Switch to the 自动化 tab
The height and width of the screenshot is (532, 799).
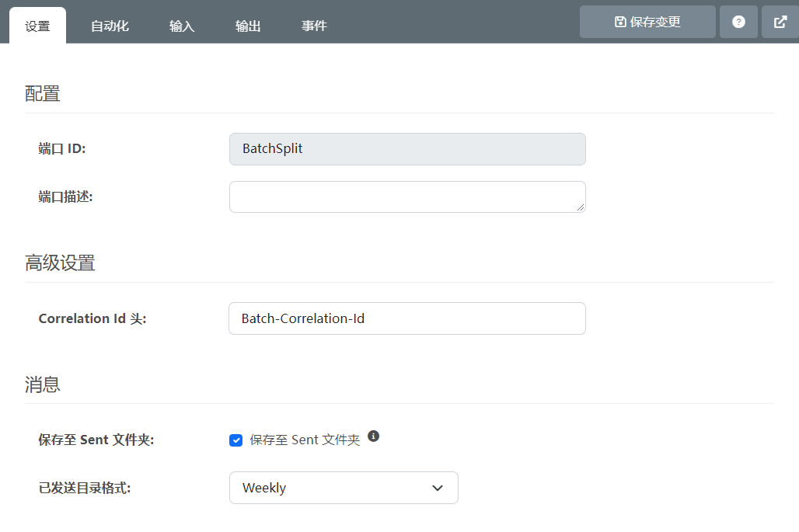[110, 26]
